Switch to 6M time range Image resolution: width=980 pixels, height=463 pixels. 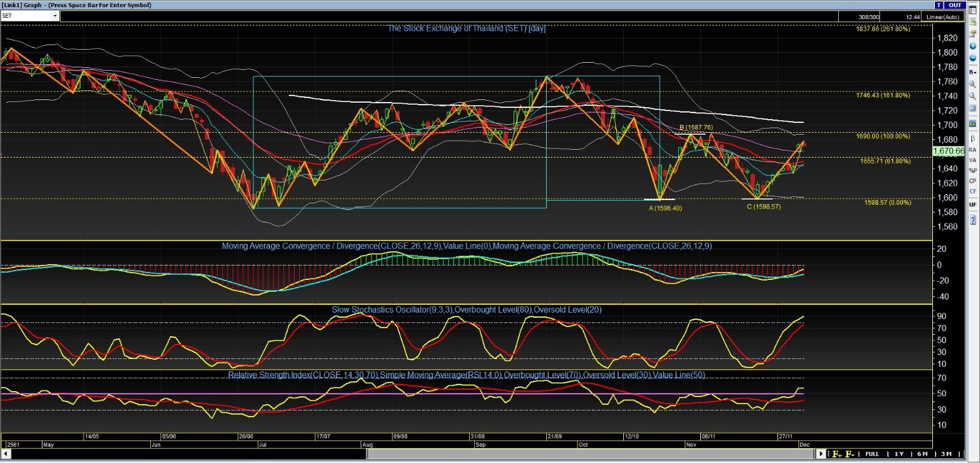coord(923,454)
